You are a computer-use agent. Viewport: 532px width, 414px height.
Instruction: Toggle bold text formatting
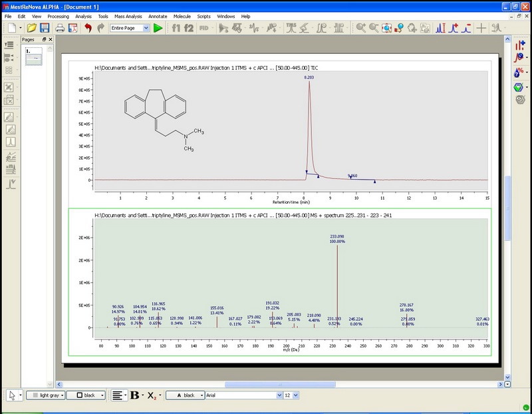coord(136,395)
